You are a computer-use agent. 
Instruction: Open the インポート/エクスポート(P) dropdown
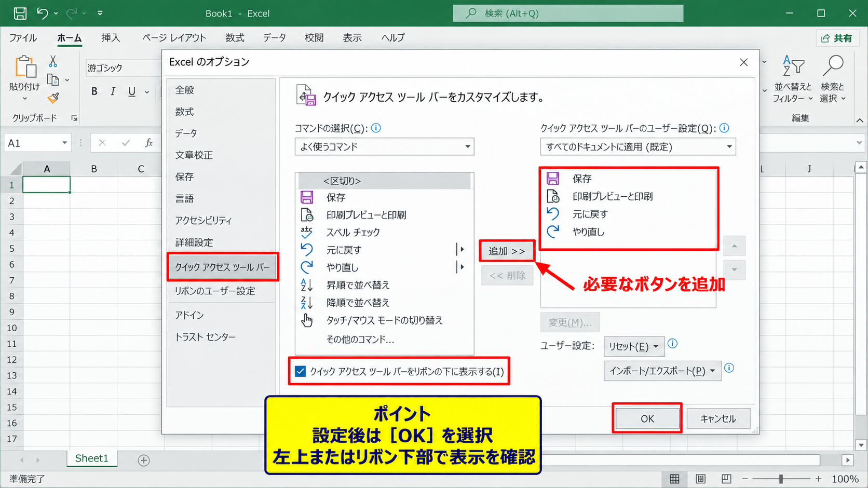click(x=662, y=371)
